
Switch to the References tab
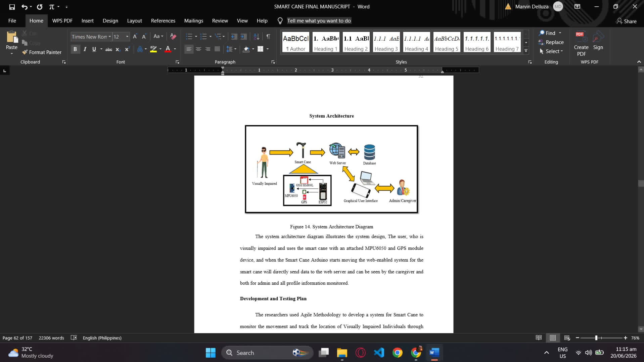(163, 21)
